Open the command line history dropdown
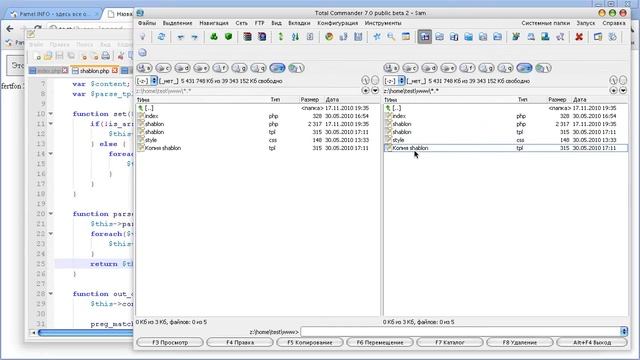The image size is (640, 360). [624, 332]
